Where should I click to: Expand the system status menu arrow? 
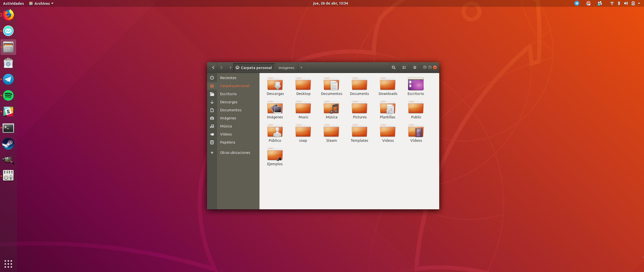click(x=639, y=3)
